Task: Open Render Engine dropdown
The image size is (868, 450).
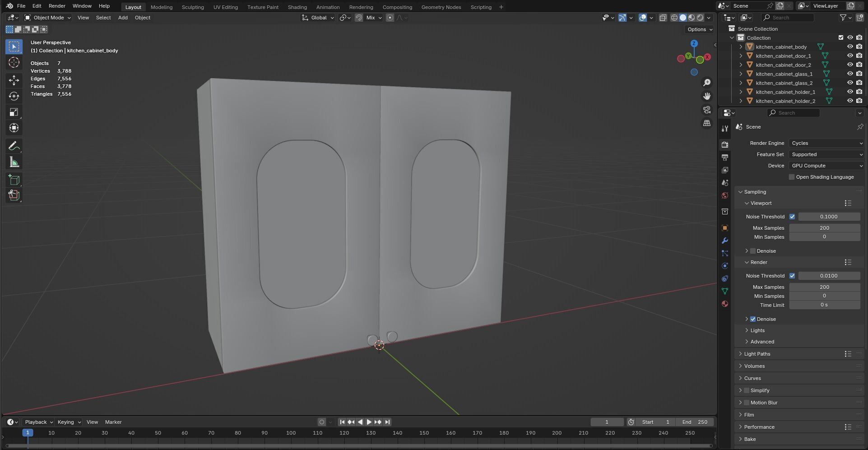Action: pyautogui.click(x=826, y=143)
